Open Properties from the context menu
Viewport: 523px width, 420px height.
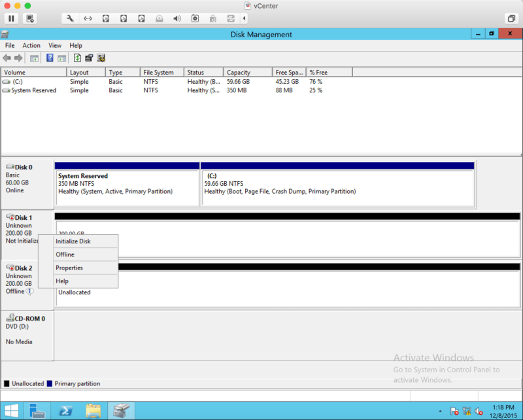coord(69,268)
